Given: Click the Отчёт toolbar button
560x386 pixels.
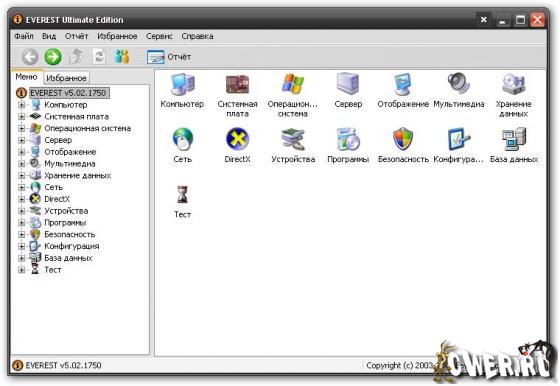Looking at the screenshot, I should tap(169, 57).
